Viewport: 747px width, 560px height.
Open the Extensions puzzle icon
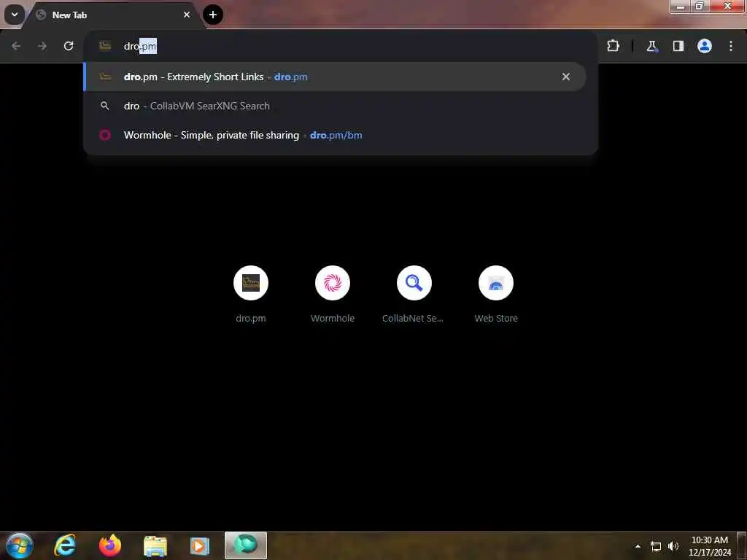613,46
